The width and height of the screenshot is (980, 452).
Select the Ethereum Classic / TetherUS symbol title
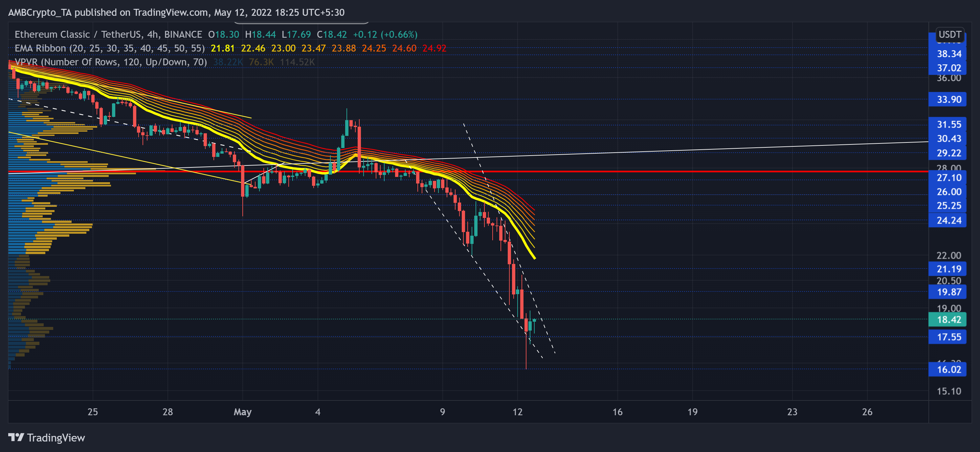pyautogui.click(x=108, y=34)
